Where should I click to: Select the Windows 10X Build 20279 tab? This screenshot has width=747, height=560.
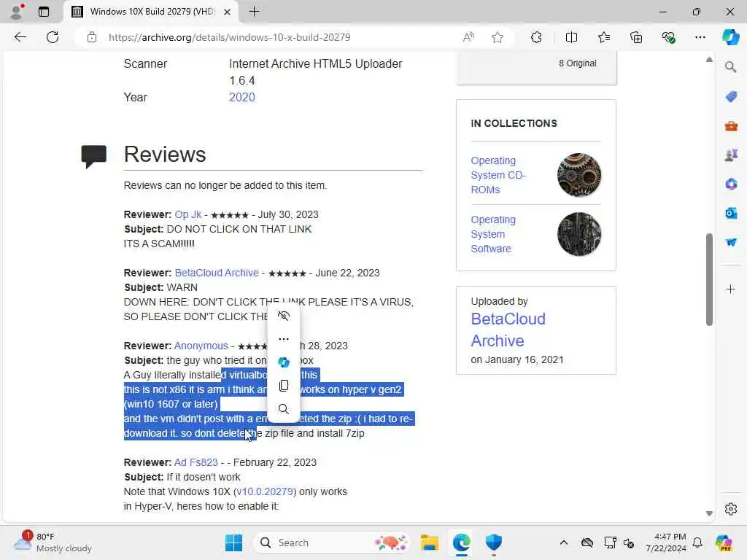point(152,12)
